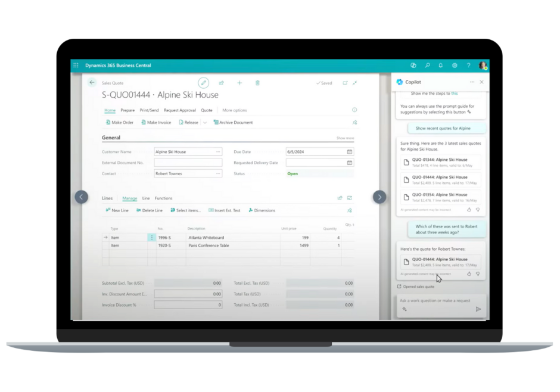Open the notifications bell

pyautogui.click(x=441, y=66)
